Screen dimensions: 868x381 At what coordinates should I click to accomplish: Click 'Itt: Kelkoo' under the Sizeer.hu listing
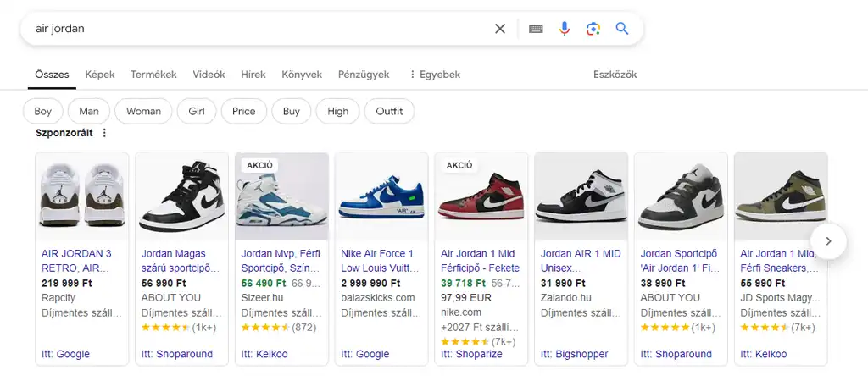(264, 354)
